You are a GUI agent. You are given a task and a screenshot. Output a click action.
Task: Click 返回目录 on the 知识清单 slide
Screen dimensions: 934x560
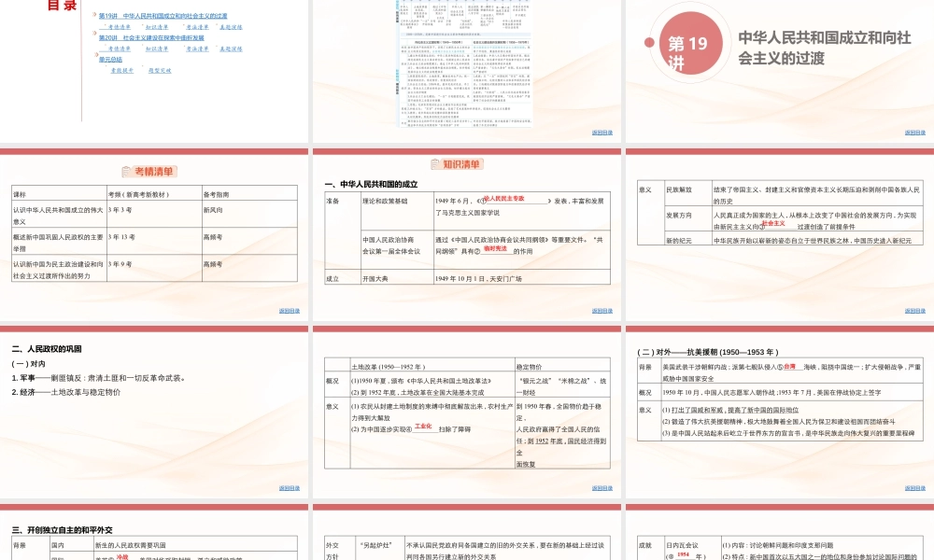602,311
